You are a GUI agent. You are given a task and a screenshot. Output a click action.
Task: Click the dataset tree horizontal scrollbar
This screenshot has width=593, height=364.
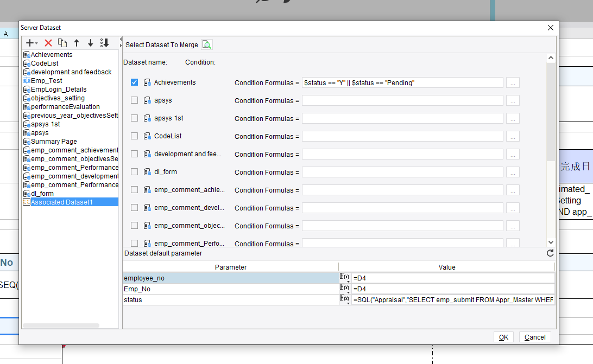[x=61, y=325]
